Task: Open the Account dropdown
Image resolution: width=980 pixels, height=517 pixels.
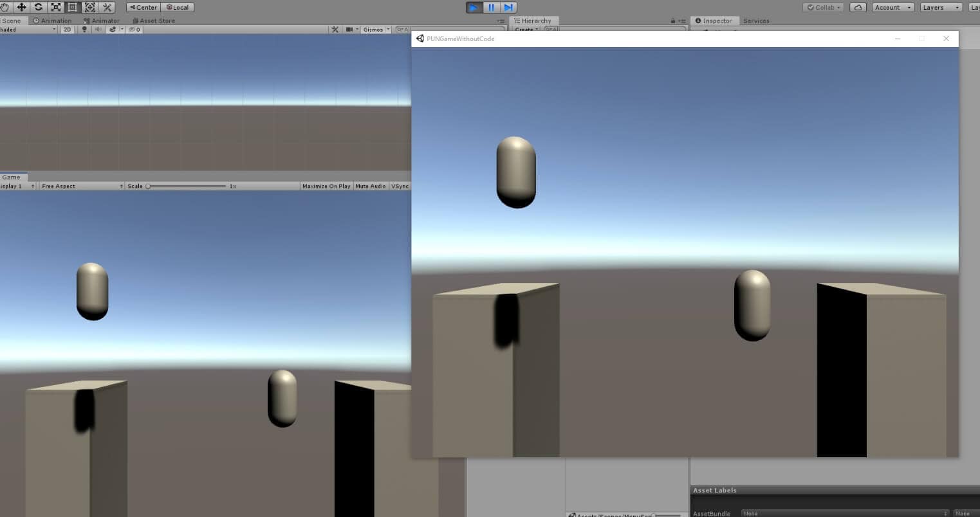Action: [x=892, y=8]
